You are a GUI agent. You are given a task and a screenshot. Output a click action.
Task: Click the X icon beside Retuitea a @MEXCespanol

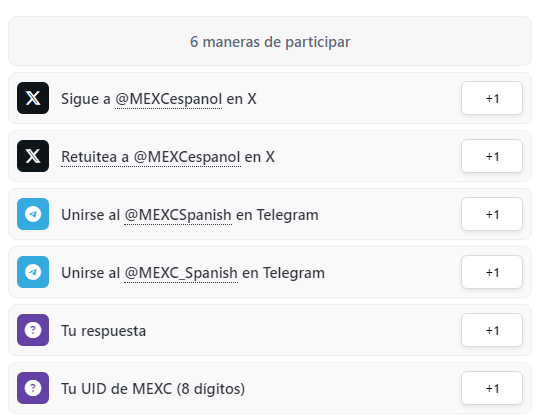coord(33,156)
